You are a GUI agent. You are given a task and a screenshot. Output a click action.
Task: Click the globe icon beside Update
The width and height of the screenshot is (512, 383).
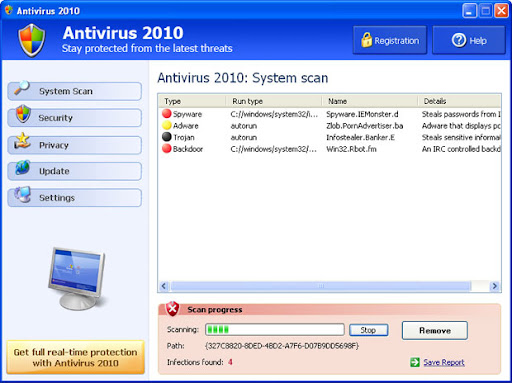(x=23, y=168)
